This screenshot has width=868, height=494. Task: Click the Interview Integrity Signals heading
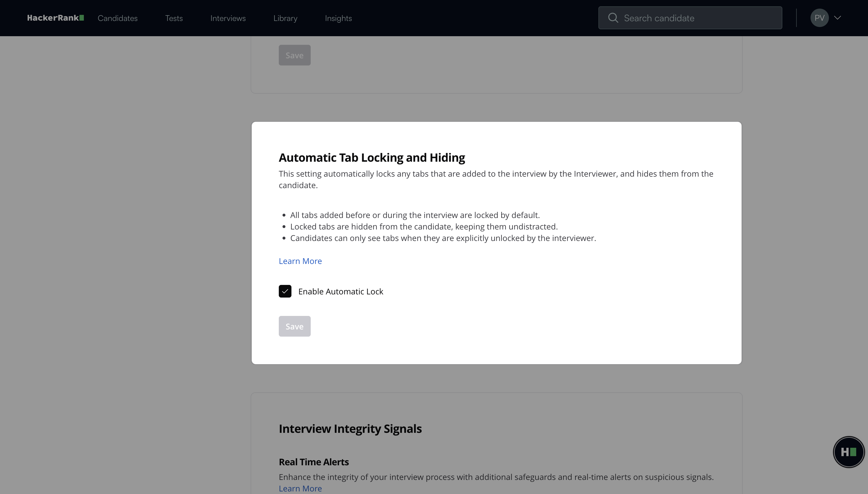(350, 429)
